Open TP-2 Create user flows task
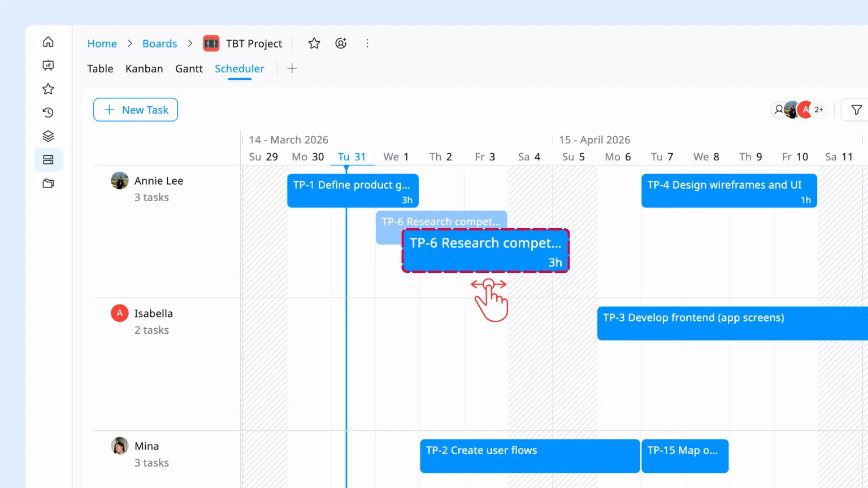The image size is (868, 488). [530, 456]
